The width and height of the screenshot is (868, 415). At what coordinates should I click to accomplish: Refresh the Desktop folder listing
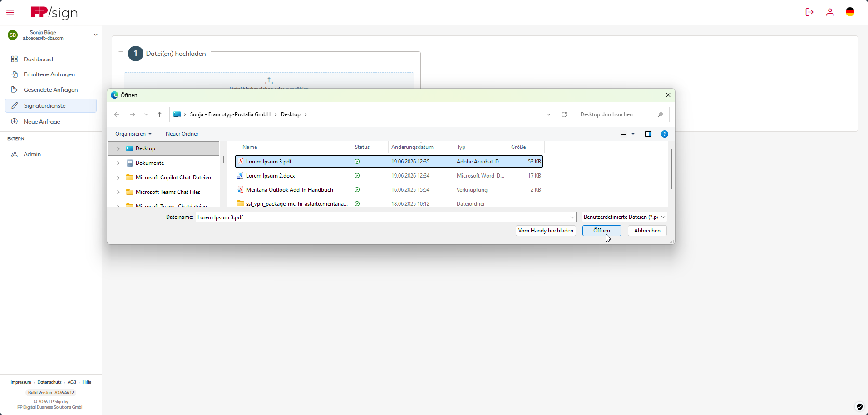564,114
